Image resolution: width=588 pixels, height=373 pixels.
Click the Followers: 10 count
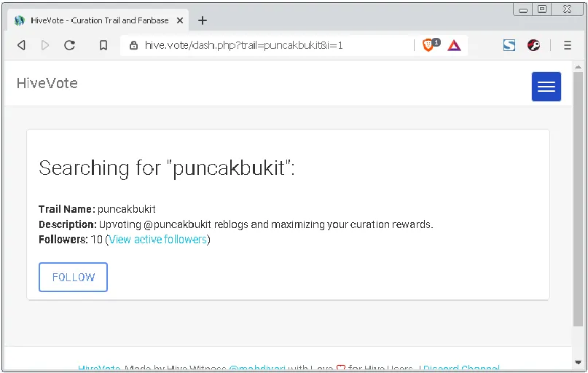(x=71, y=239)
